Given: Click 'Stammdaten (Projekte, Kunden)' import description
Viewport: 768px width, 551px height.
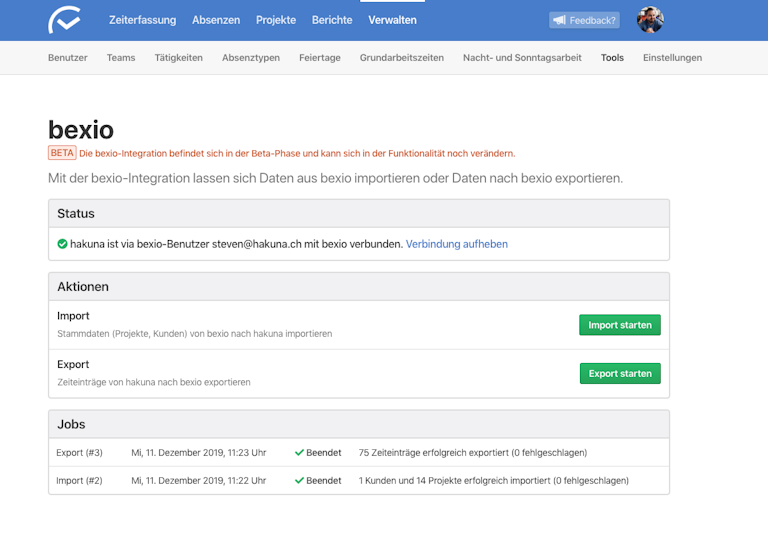Looking at the screenshot, I should point(194,334).
